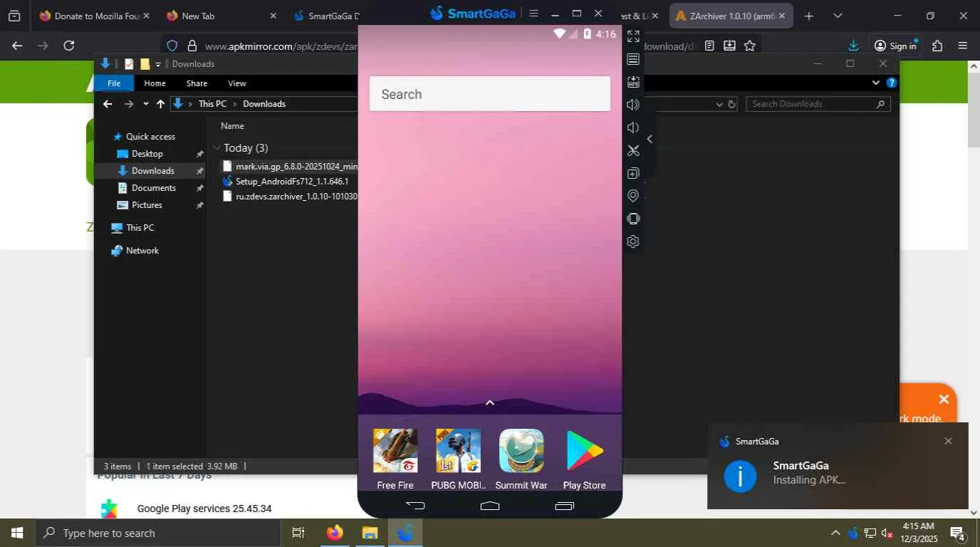This screenshot has width=980, height=547.
Task: Click the Windows taskbar search box
Action: [x=157, y=533]
